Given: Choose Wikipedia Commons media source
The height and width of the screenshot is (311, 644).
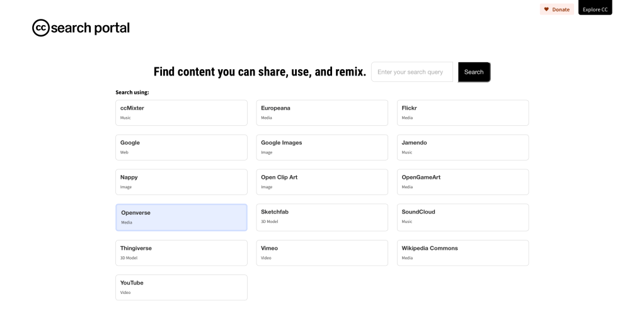Looking at the screenshot, I should (x=463, y=252).
